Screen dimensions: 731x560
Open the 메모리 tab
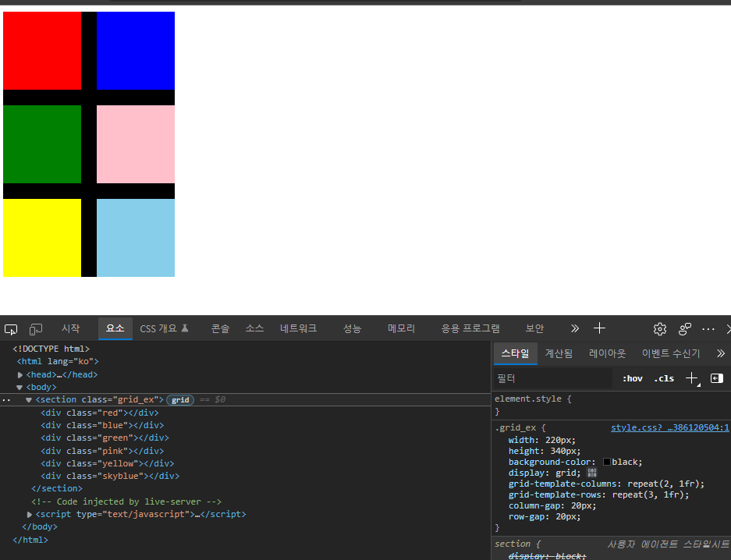[x=401, y=328]
